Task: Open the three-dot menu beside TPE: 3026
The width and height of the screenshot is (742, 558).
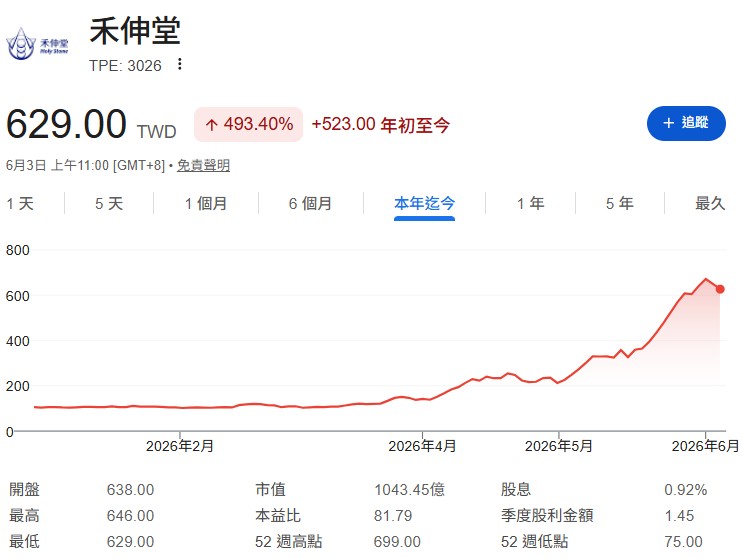Action: click(x=179, y=64)
